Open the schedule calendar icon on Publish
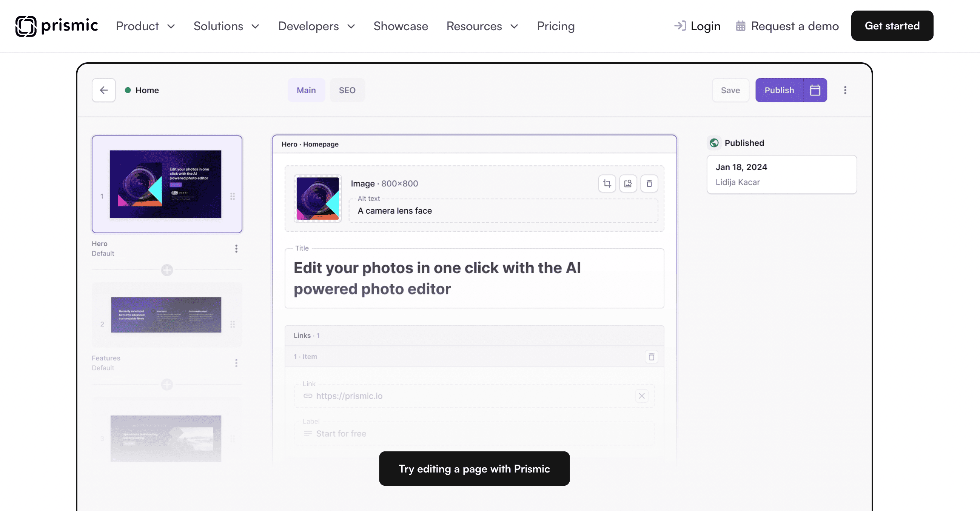This screenshot has width=980, height=511. pos(815,90)
